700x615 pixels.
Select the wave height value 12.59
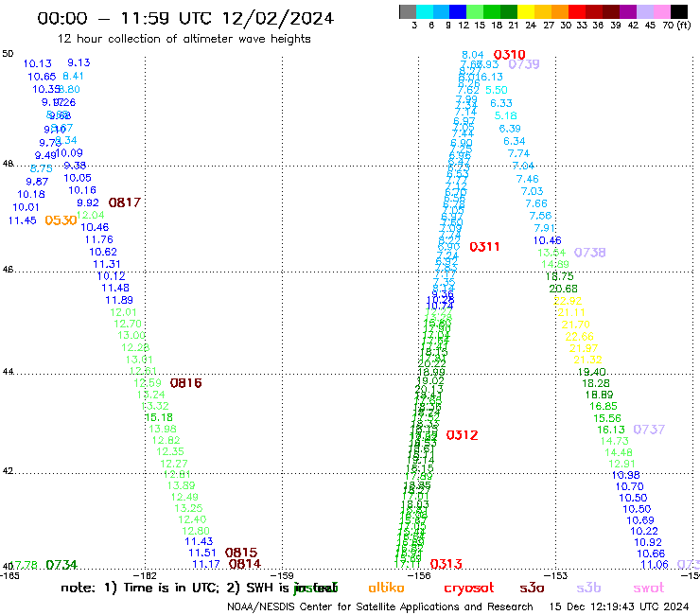coord(148,383)
